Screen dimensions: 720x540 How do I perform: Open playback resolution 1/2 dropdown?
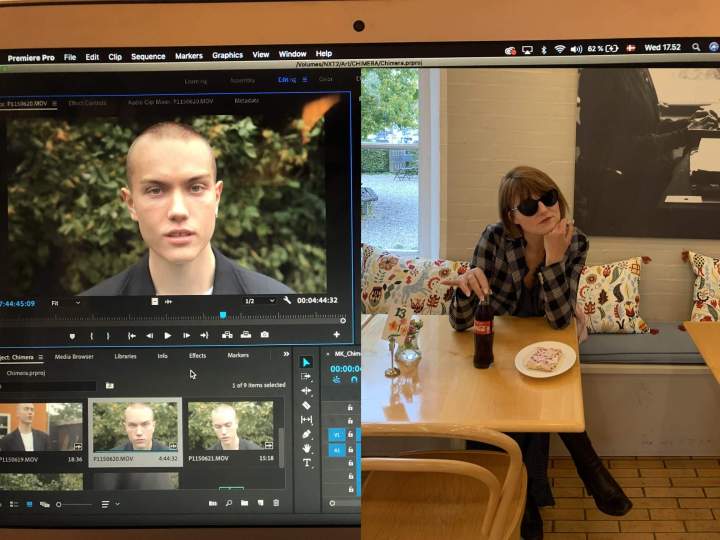click(258, 300)
